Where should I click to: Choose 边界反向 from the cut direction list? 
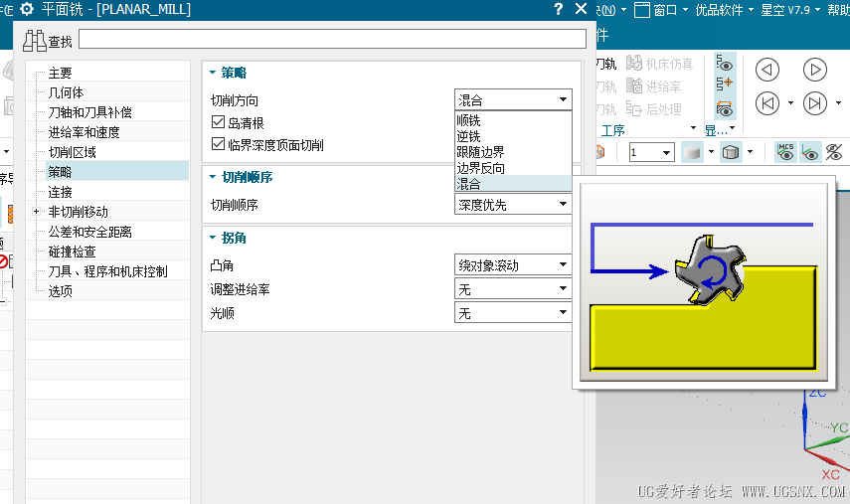513,168
